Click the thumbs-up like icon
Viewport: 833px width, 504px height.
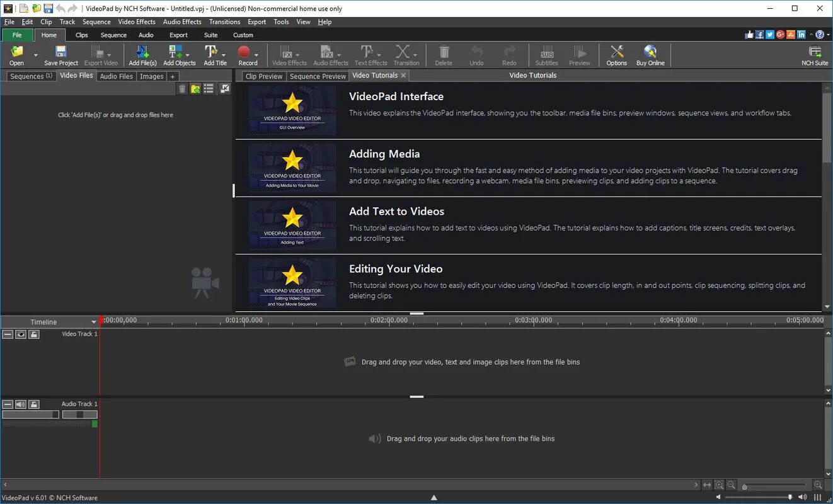coord(749,35)
